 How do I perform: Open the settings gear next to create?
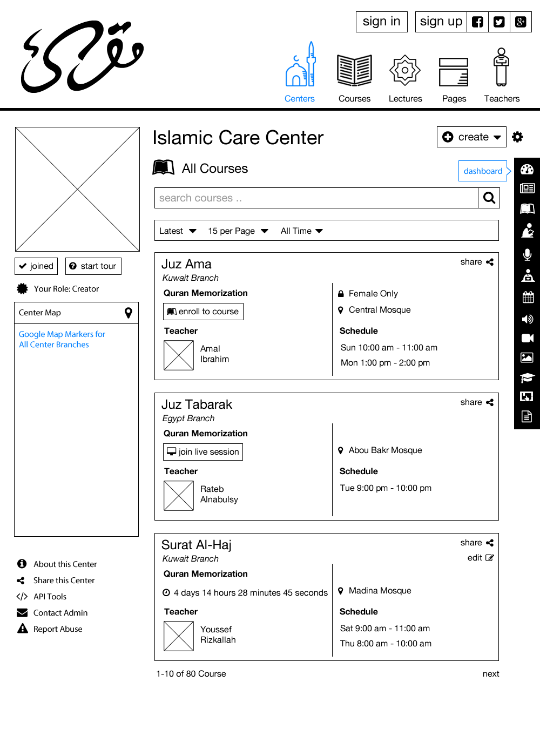pos(517,137)
